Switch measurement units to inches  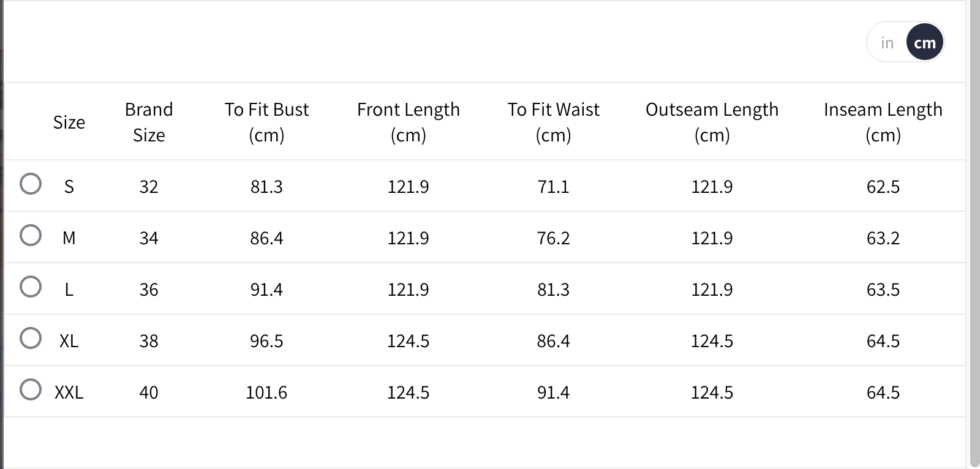click(x=887, y=43)
